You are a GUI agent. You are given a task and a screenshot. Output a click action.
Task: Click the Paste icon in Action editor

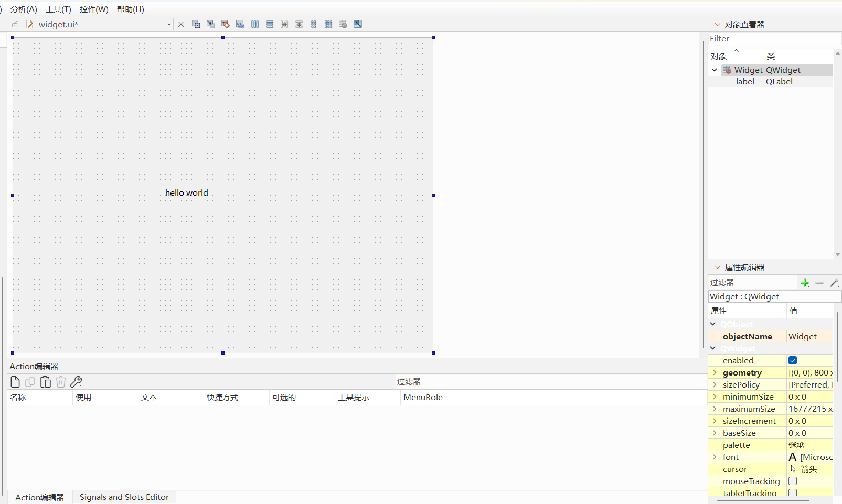pyautogui.click(x=46, y=382)
